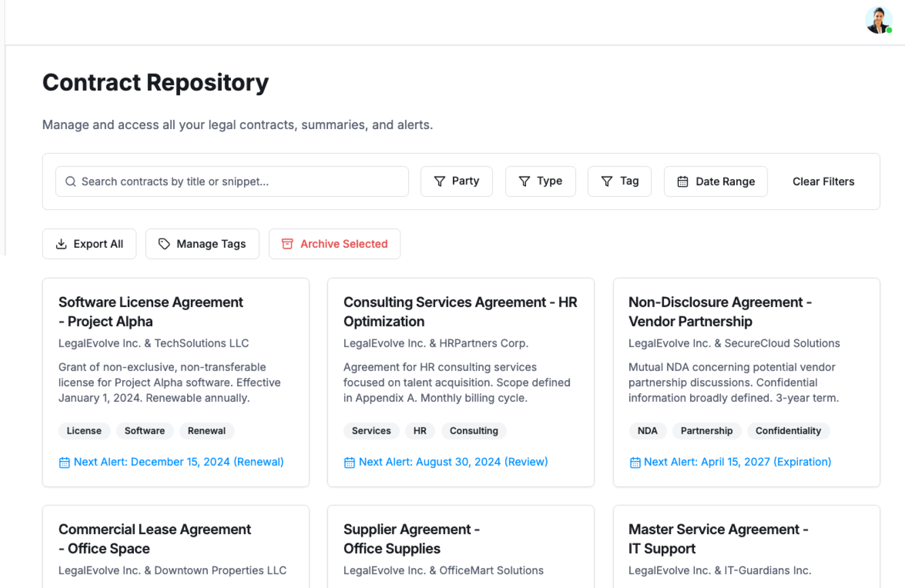Expand the Tag filter dropdown

tap(619, 181)
